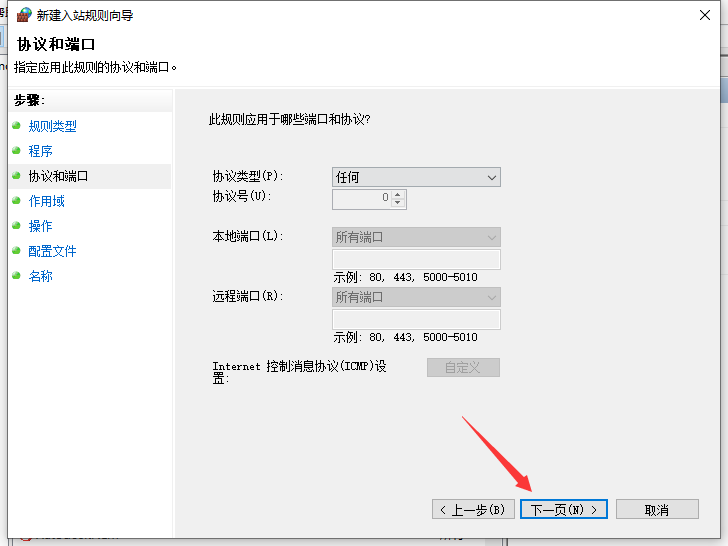The width and height of the screenshot is (728, 546).
Task: Click the green bullet beside 作用域
Action: coord(17,201)
